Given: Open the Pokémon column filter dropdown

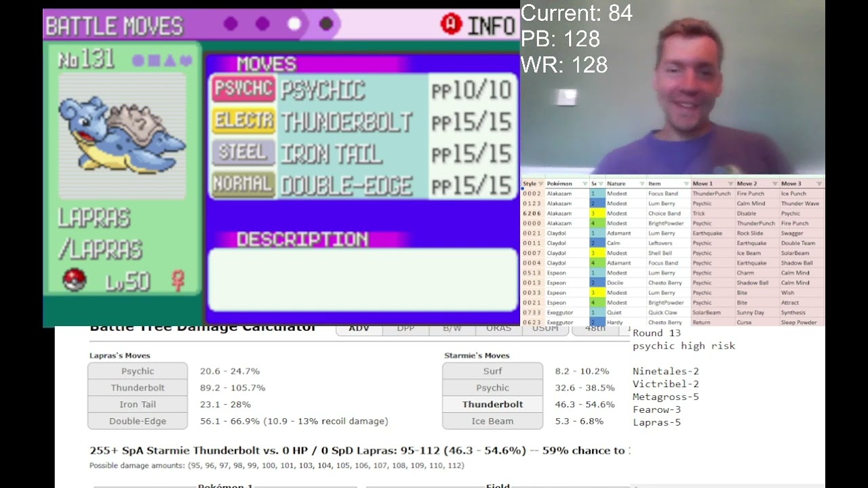Looking at the screenshot, I should (585, 184).
